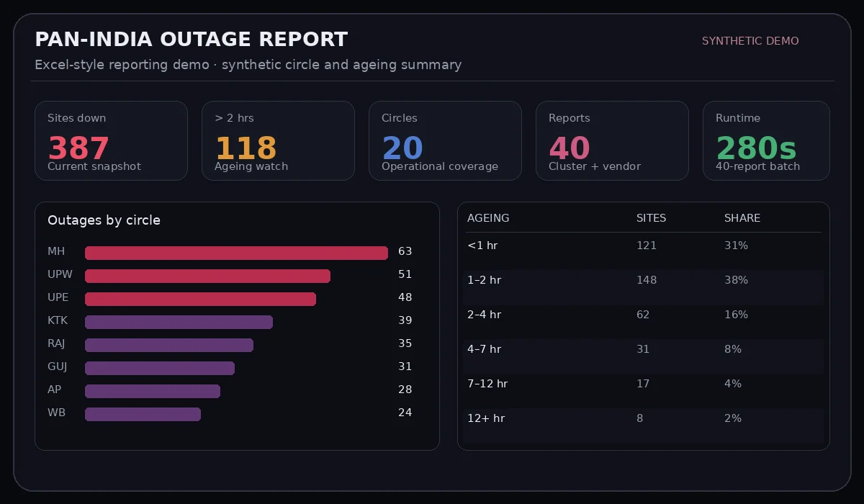Screen dimensions: 864x504
Task: Click the Operational coverage caption
Action: pos(440,166)
